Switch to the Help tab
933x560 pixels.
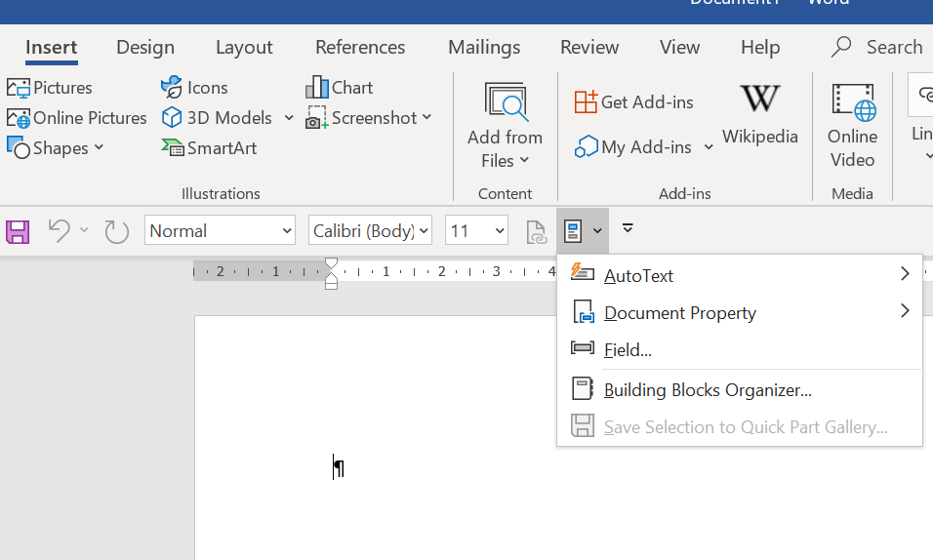tap(760, 47)
